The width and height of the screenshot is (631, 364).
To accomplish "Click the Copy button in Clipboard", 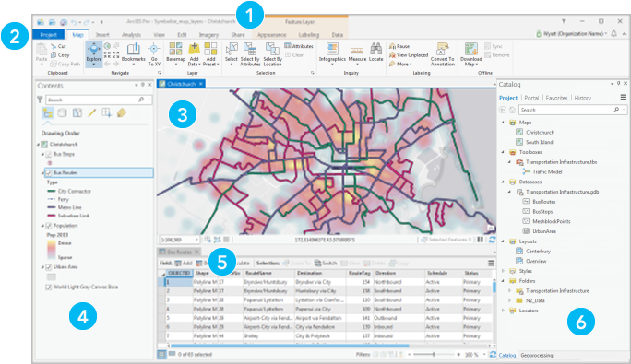I will tap(60, 55).
